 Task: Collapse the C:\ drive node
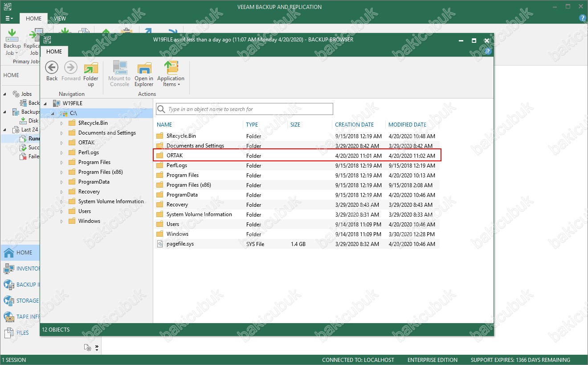tap(53, 114)
